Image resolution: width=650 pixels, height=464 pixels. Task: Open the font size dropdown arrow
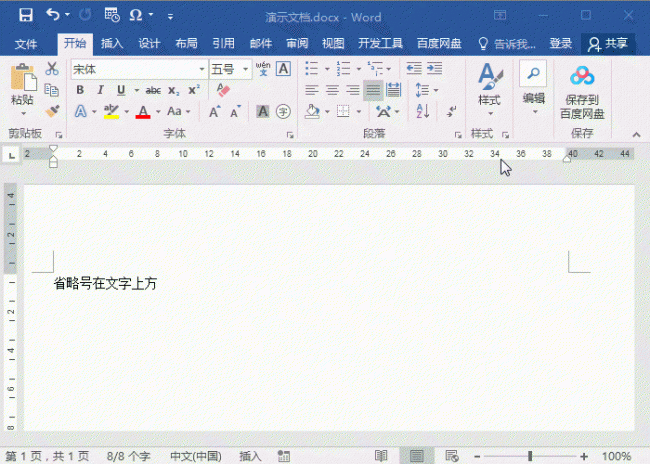point(245,69)
